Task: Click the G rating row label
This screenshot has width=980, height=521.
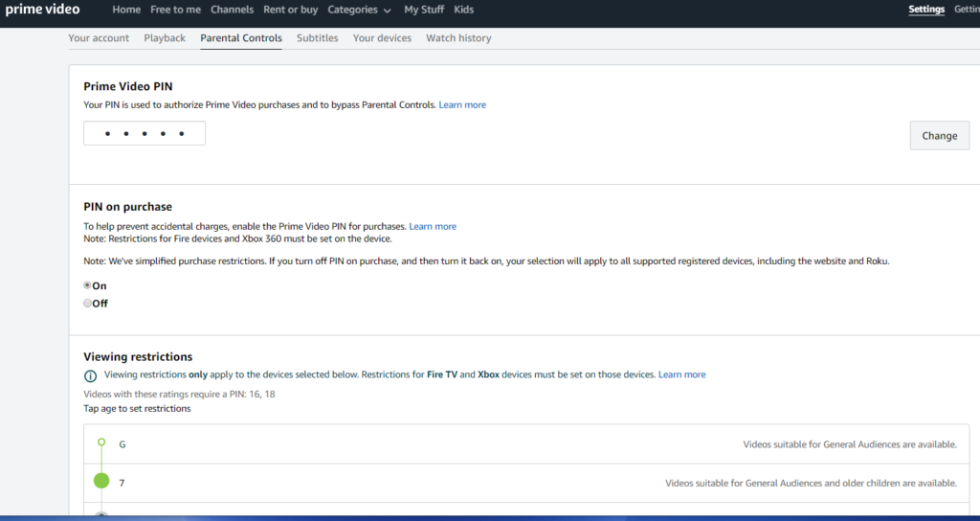Action: tap(122, 444)
